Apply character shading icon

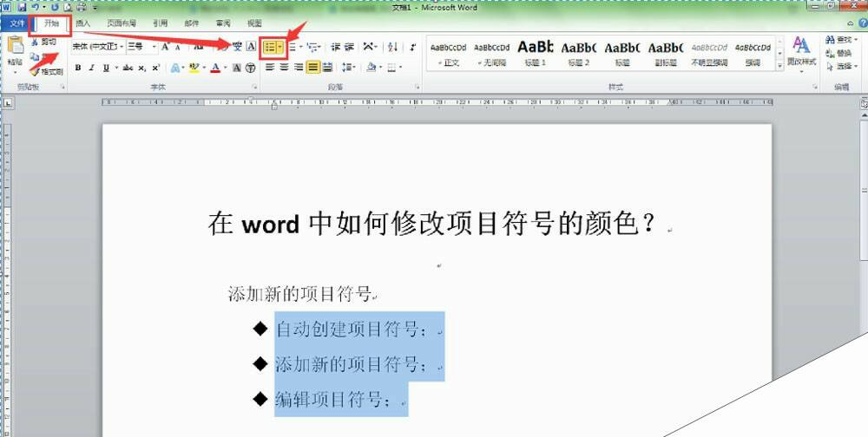tap(237, 68)
